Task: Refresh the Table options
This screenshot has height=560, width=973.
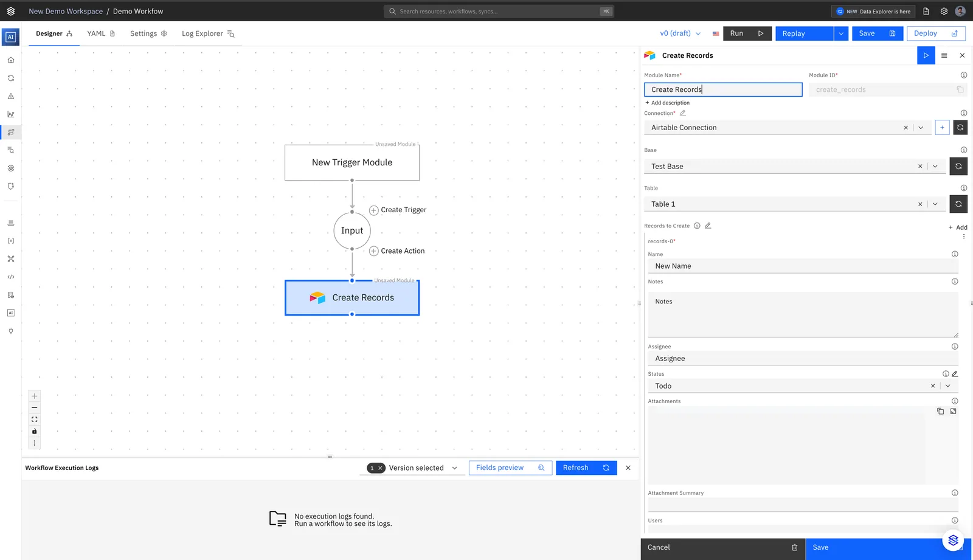Action: point(958,204)
